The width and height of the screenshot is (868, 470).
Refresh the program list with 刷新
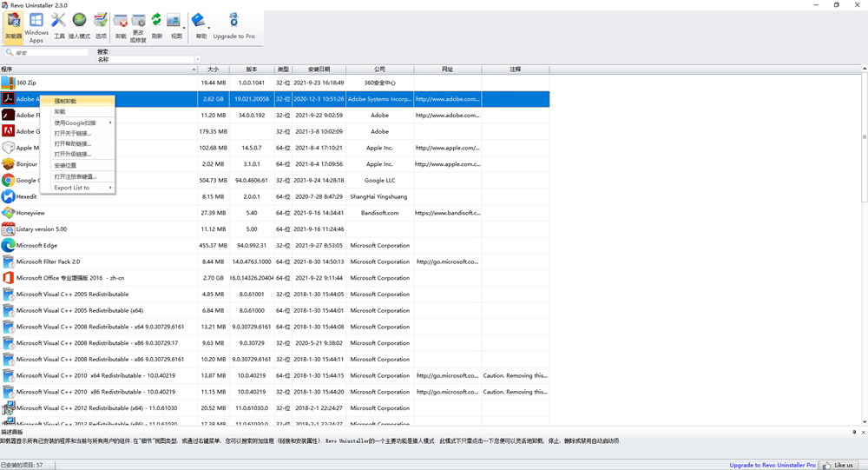click(x=156, y=26)
